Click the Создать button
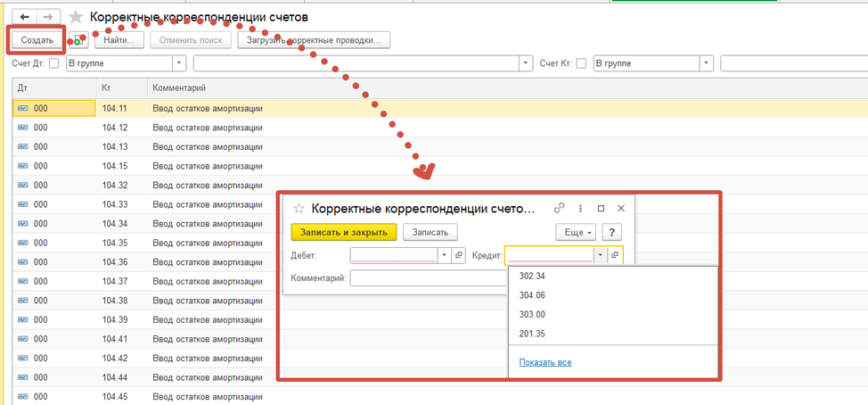Screen dimensions: 868x405 click(x=37, y=40)
